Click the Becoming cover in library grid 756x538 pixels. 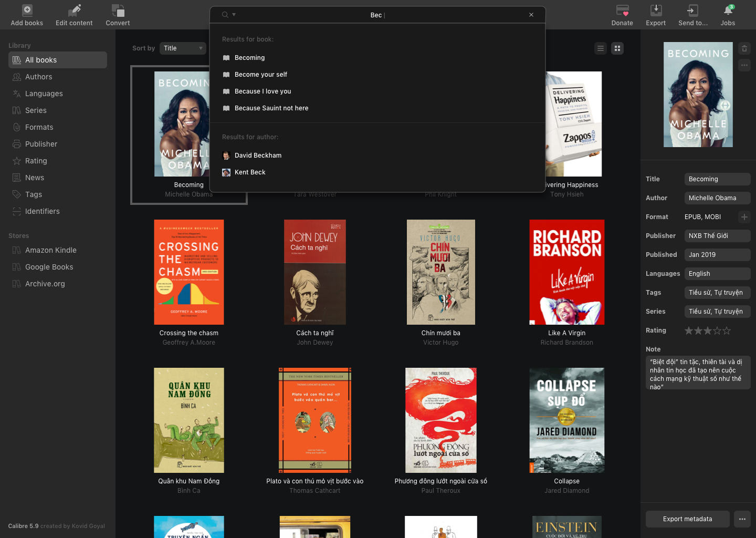click(182, 124)
